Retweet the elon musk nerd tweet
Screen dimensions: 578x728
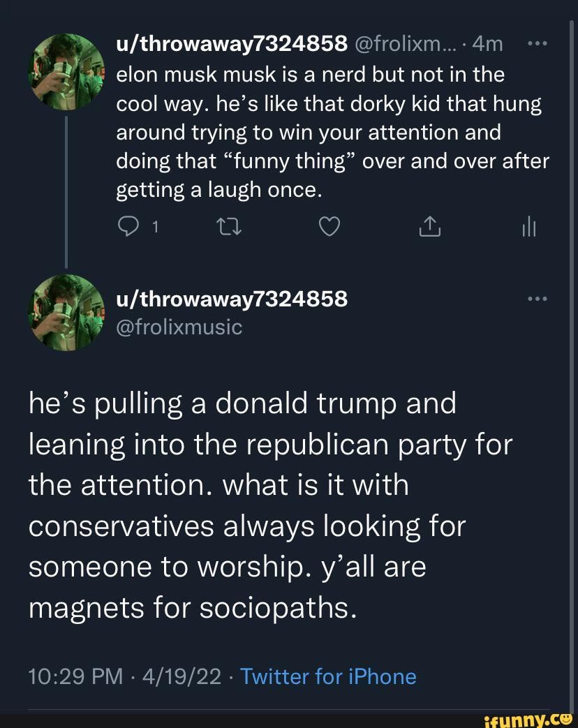[x=229, y=227]
